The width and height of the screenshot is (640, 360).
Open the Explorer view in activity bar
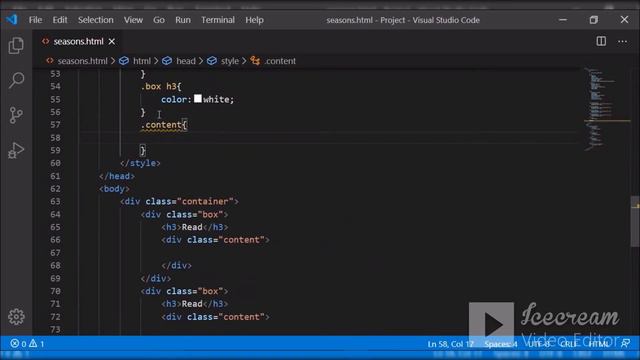coord(16,45)
